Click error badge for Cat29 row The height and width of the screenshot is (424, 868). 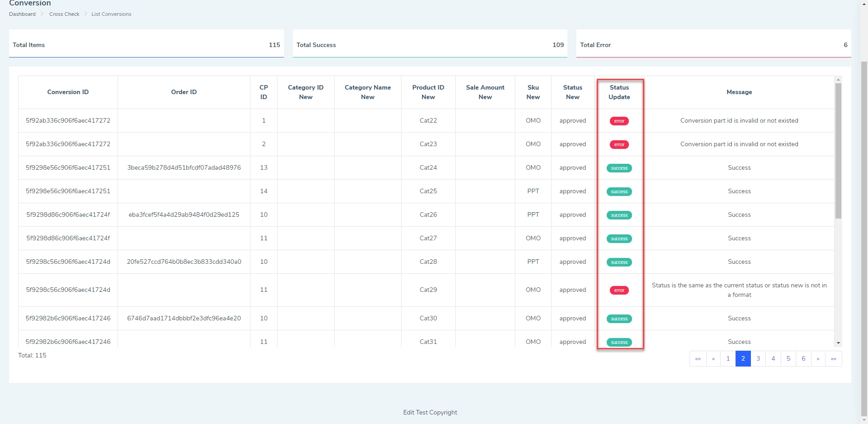coord(619,291)
